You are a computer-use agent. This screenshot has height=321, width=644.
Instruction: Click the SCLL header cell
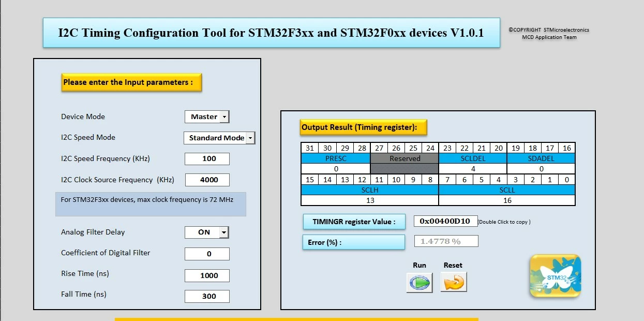click(x=507, y=190)
